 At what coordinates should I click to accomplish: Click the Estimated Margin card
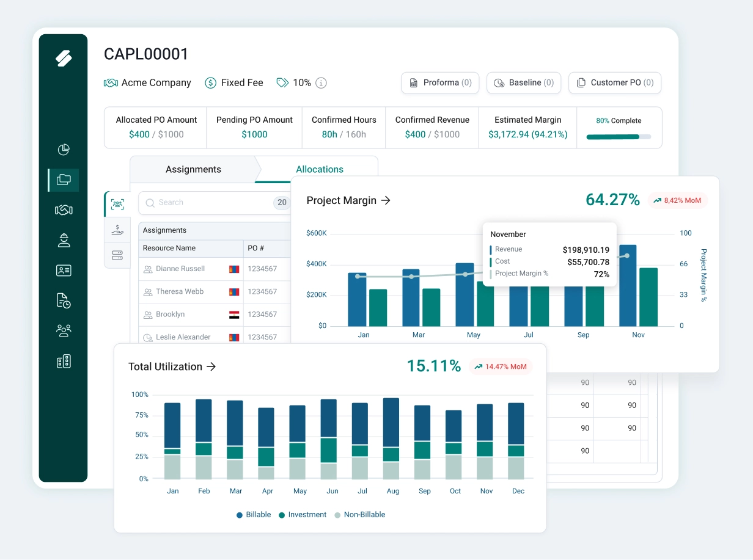click(527, 128)
